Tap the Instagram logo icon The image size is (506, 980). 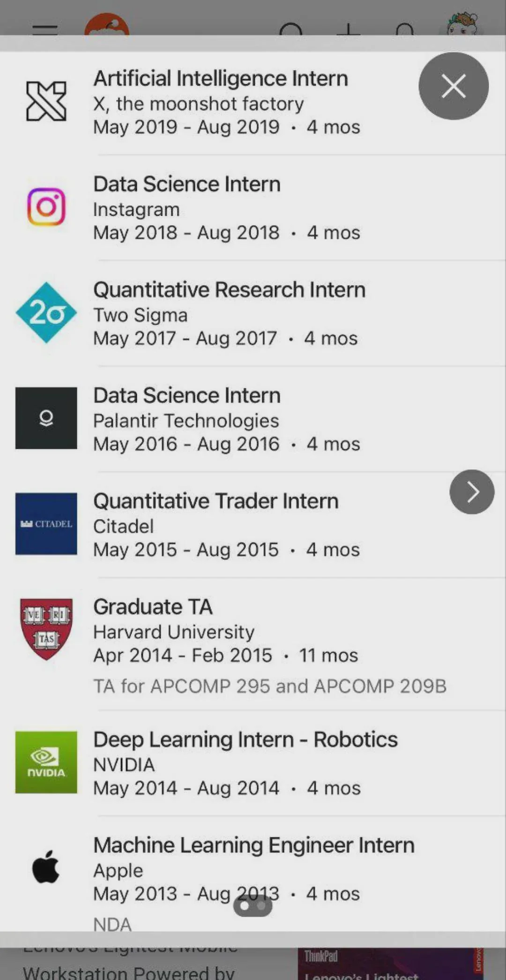coord(46,207)
